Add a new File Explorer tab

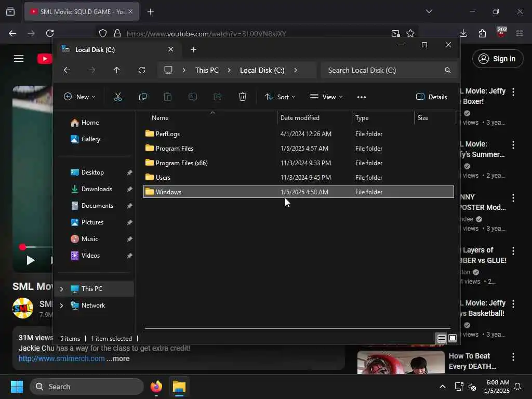pos(193,50)
